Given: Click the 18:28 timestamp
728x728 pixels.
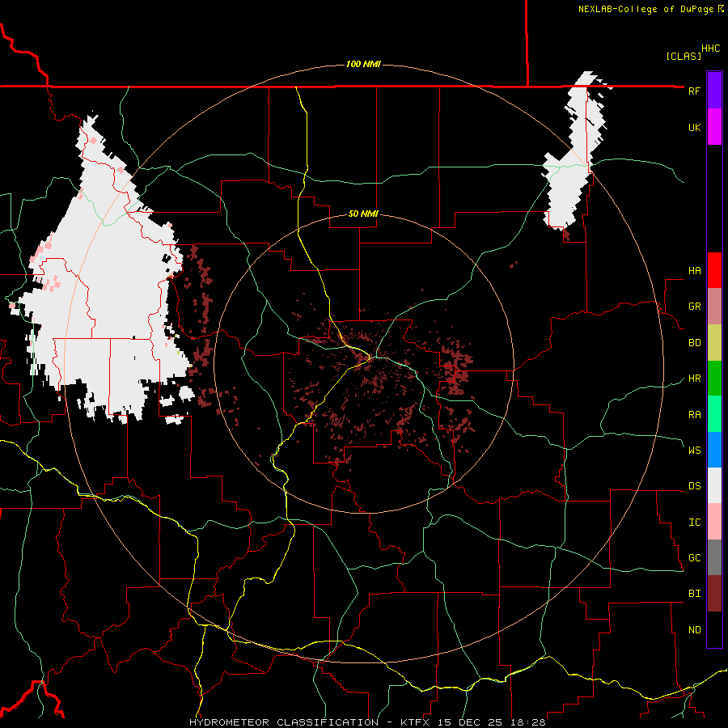Looking at the screenshot, I should pos(527,722).
